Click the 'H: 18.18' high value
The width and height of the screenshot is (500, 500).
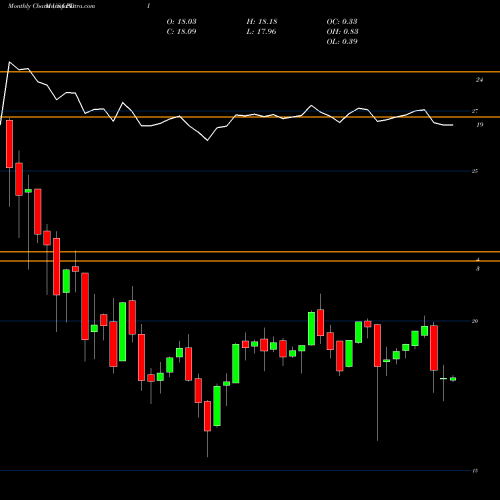[262, 22]
